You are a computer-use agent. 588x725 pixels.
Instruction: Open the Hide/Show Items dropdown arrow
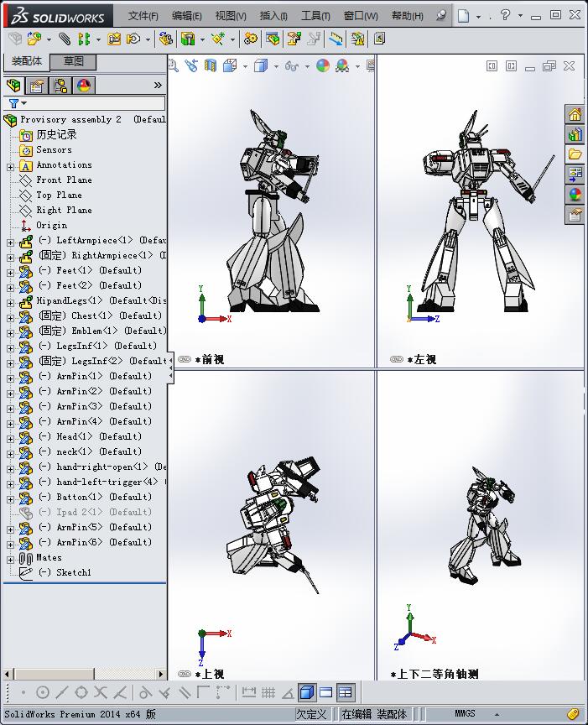307,66
